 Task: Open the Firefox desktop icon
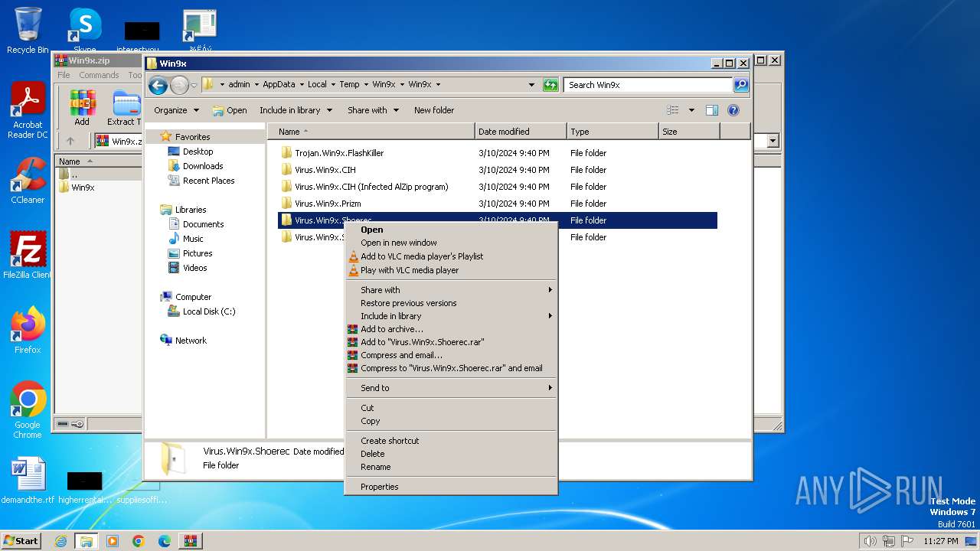[28, 330]
